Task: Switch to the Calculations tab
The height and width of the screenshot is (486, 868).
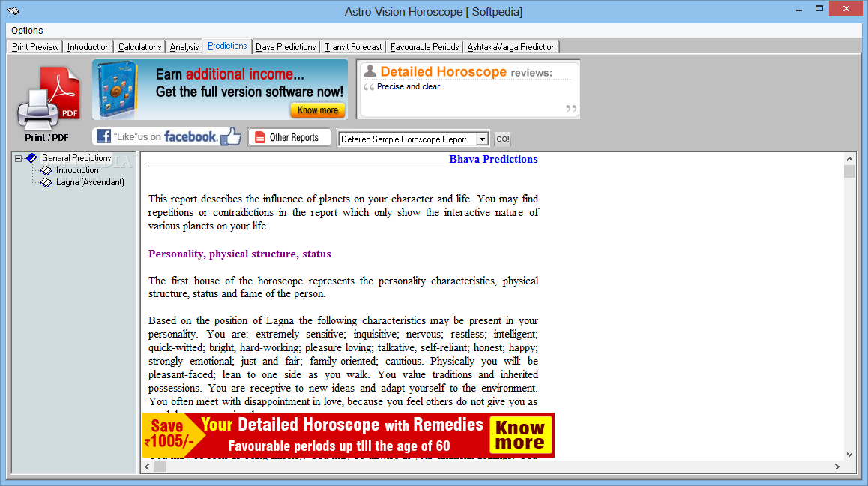Action: (139, 47)
